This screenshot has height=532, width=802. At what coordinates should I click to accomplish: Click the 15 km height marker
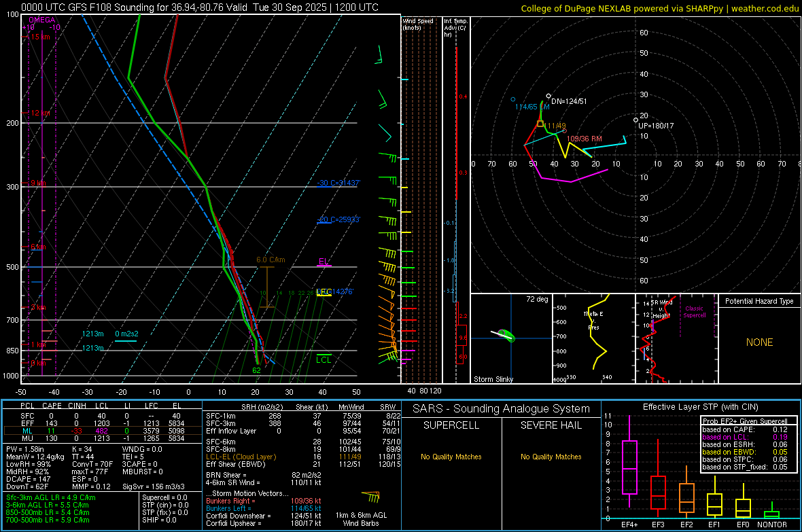pos(40,37)
